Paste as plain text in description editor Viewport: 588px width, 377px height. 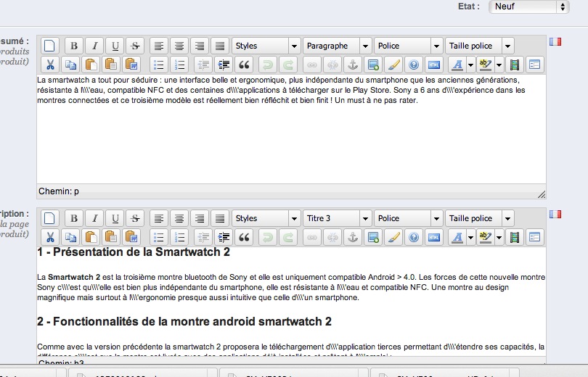(111, 237)
